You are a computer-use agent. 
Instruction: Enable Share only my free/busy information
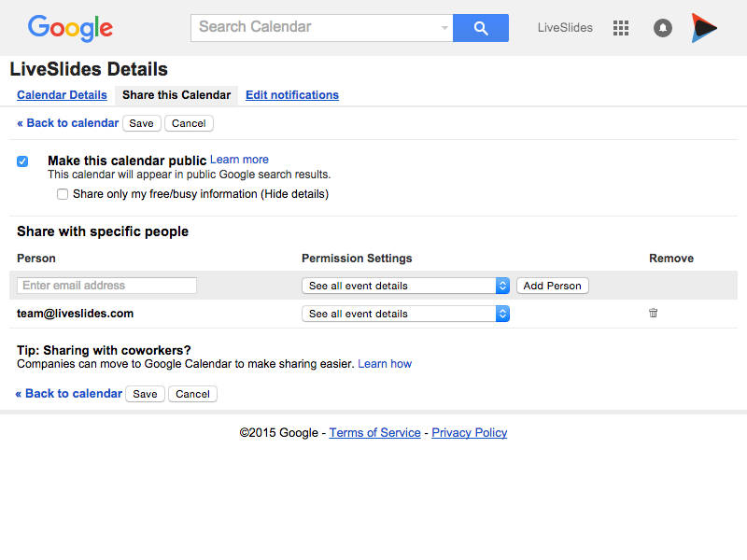coord(63,194)
